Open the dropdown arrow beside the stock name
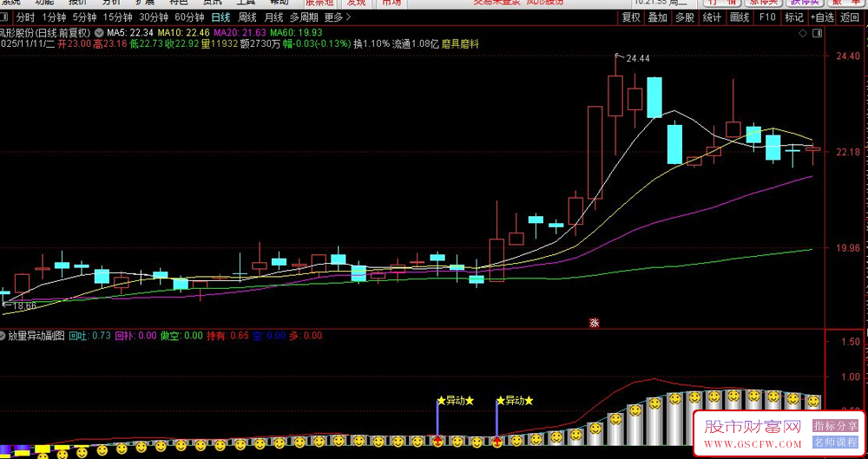The image size is (868, 459). pyautogui.click(x=99, y=33)
